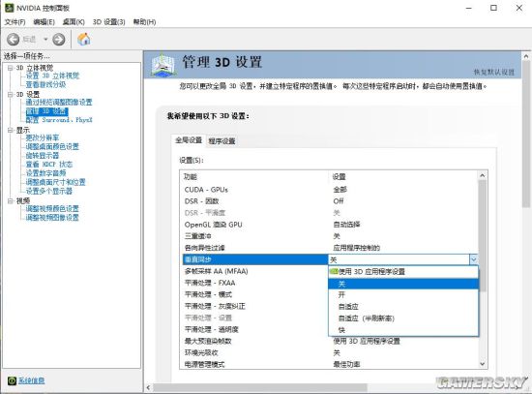The image size is (532, 394).
Task: Choose 使用 3D 应用程序设置 dropdown option
Action: coord(403,272)
